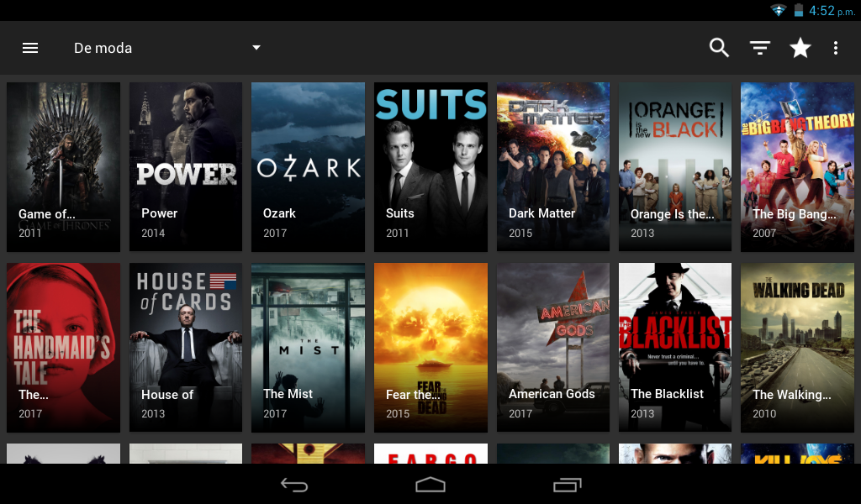Click the clock in the status bar
The width and height of the screenshot is (861, 504).
pyautogui.click(x=828, y=10)
